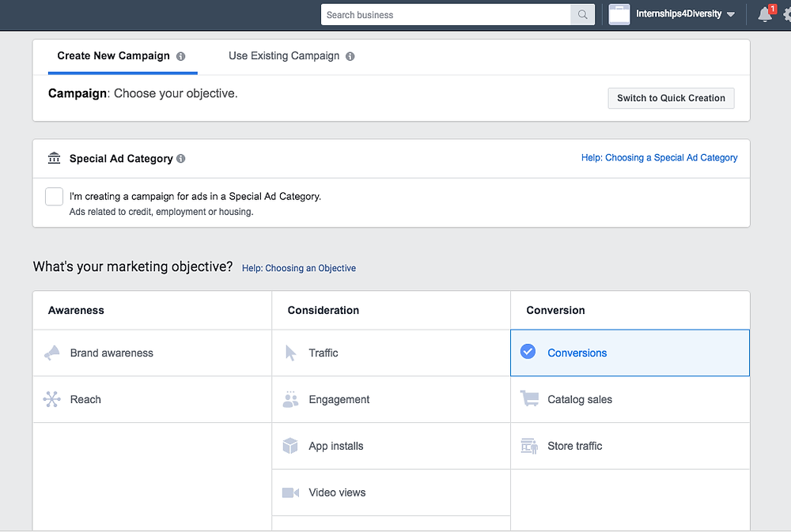This screenshot has width=791, height=532.
Task: Click info icon beside Create New Campaign
Action: [180, 56]
